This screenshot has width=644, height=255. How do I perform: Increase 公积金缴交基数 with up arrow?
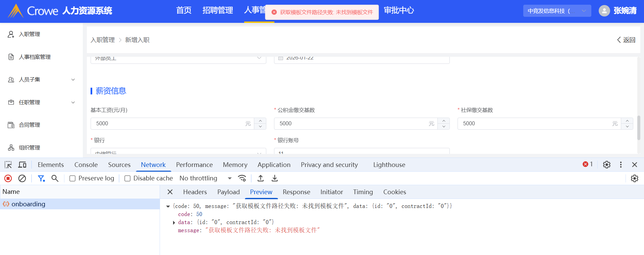[444, 121]
